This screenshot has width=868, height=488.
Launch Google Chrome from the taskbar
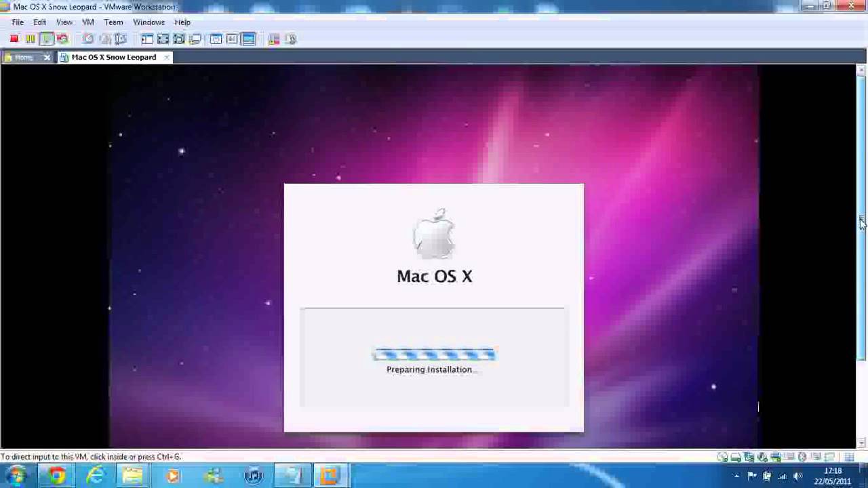pos(57,476)
